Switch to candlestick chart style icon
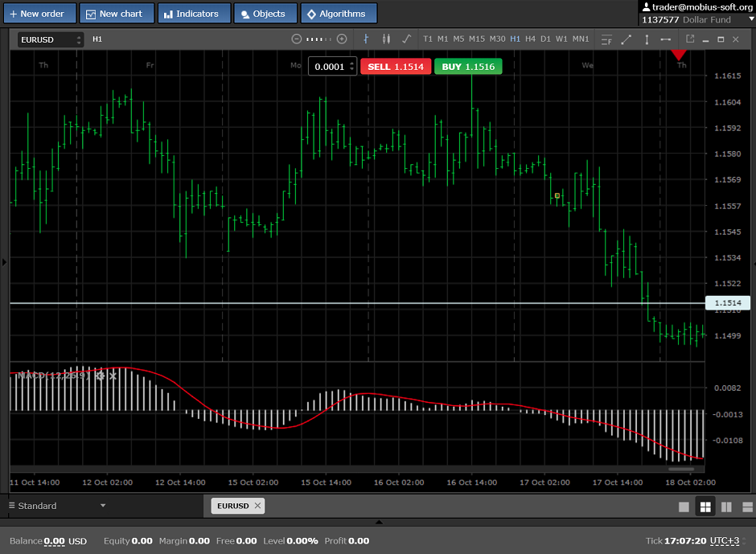756x554 pixels. (386, 39)
